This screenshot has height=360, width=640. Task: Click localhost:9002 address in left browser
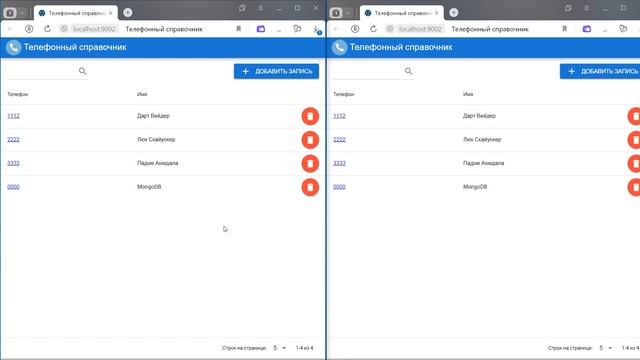[x=94, y=29]
